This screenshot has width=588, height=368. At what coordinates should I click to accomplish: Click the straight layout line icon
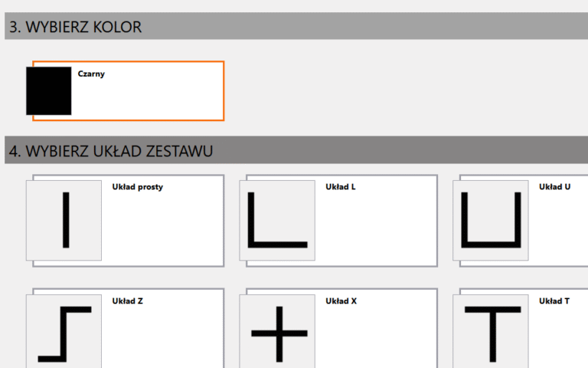pyautogui.click(x=65, y=220)
